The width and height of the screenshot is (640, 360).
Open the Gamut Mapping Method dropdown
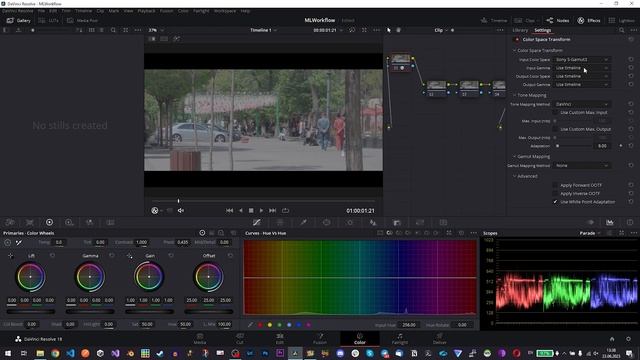[582, 166]
